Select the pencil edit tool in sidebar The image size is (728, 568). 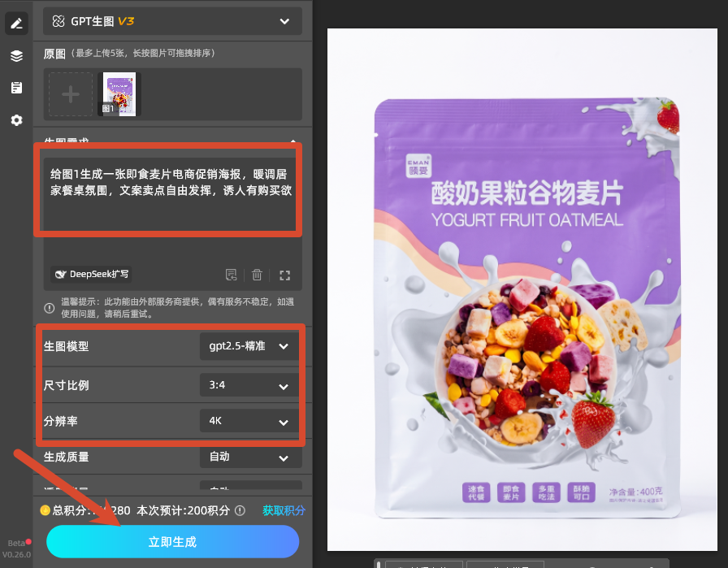tap(16, 24)
